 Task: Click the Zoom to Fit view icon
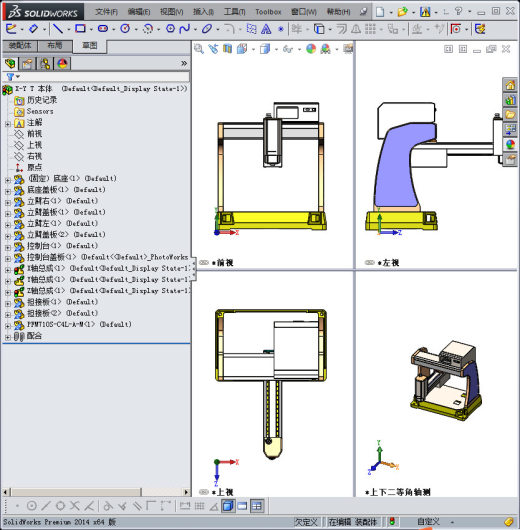(199, 49)
